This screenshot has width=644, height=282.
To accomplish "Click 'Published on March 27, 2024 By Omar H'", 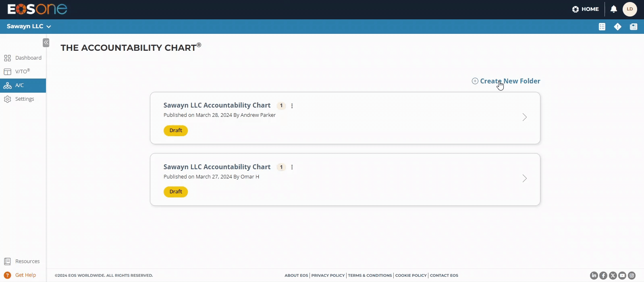I will pyautogui.click(x=211, y=177).
